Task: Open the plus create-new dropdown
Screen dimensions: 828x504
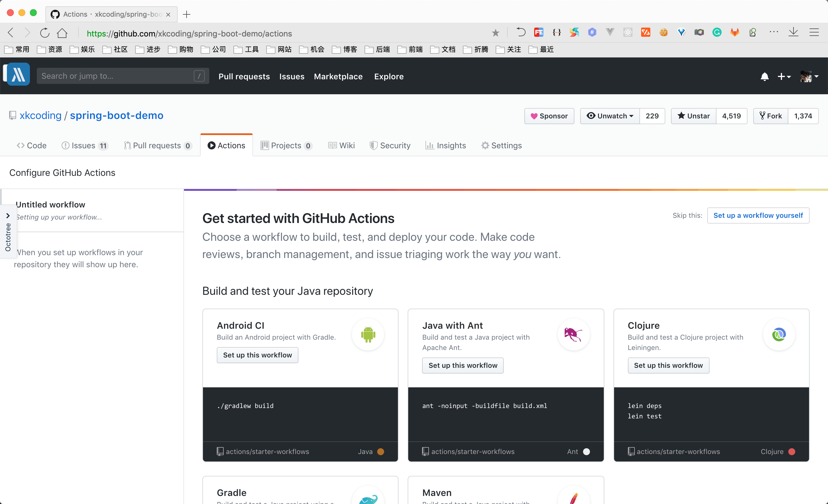Action: (784, 76)
